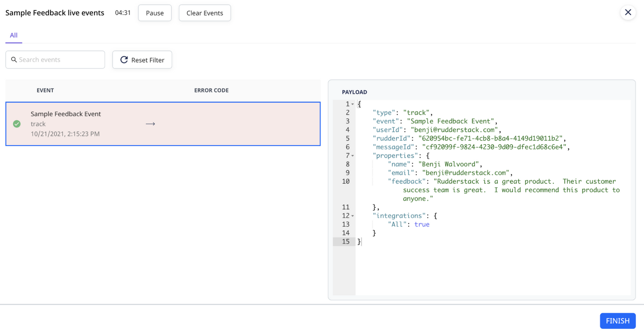Screen dimensions: 644x331
Task: Close the live events view with the X icon
Action: point(628,13)
